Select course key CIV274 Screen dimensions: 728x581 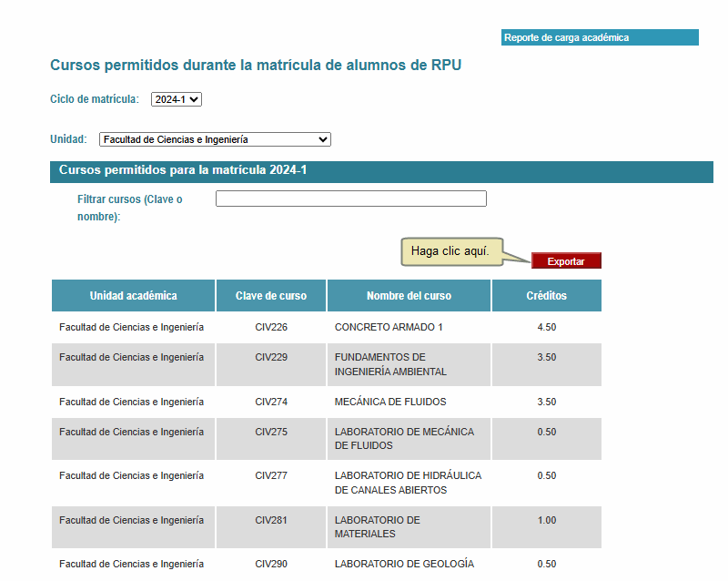pos(271,402)
